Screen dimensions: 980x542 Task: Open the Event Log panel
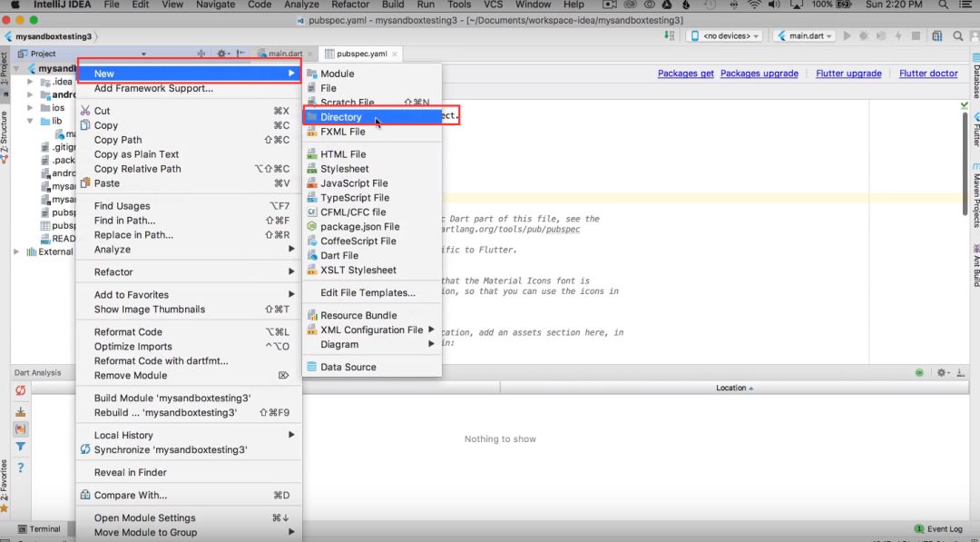pyautogui.click(x=938, y=529)
